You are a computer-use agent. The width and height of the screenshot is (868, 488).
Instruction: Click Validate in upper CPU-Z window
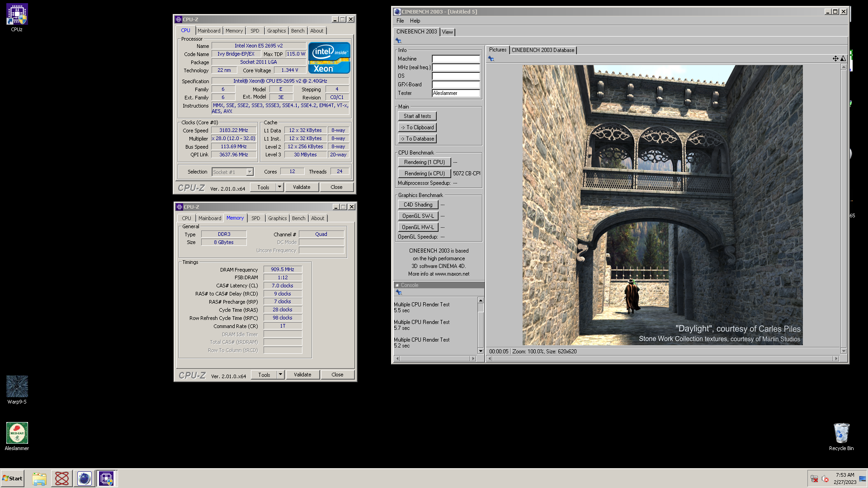pyautogui.click(x=302, y=187)
